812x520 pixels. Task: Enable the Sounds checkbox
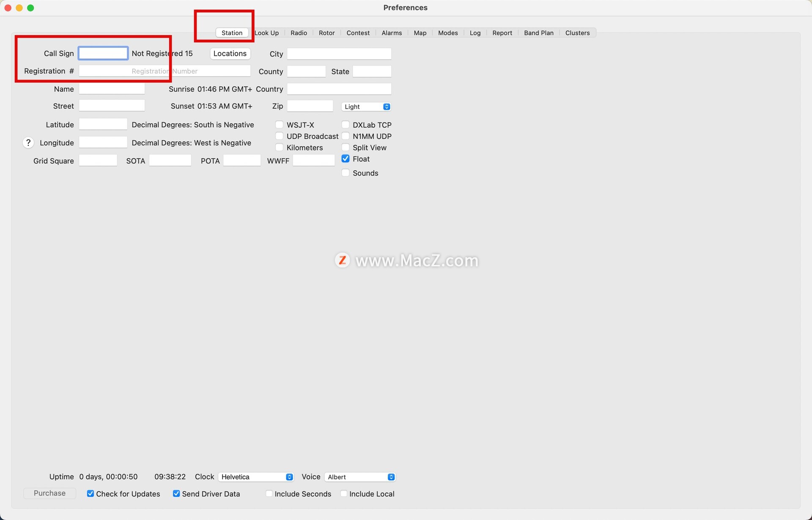346,173
